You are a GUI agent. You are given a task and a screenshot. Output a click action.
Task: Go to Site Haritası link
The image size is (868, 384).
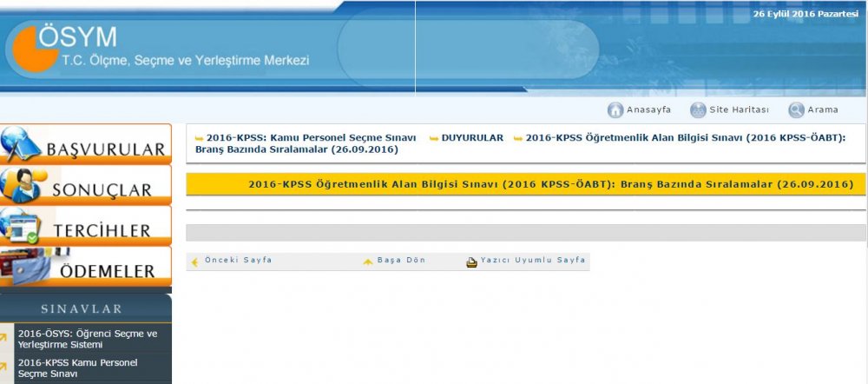(x=740, y=110)
